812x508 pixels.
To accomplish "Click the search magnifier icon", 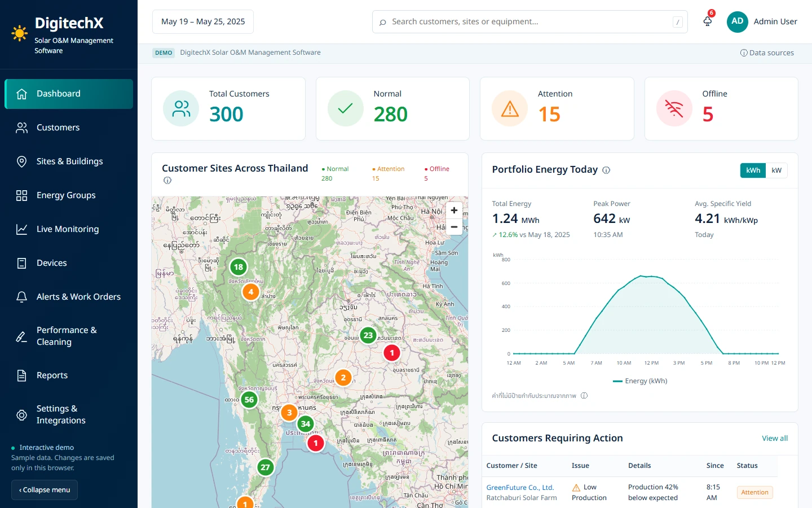I will (383, 22).
